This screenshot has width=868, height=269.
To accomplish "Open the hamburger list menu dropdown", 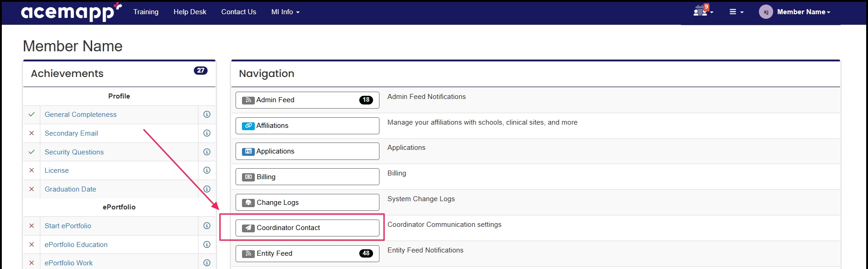I will point(736,12).
